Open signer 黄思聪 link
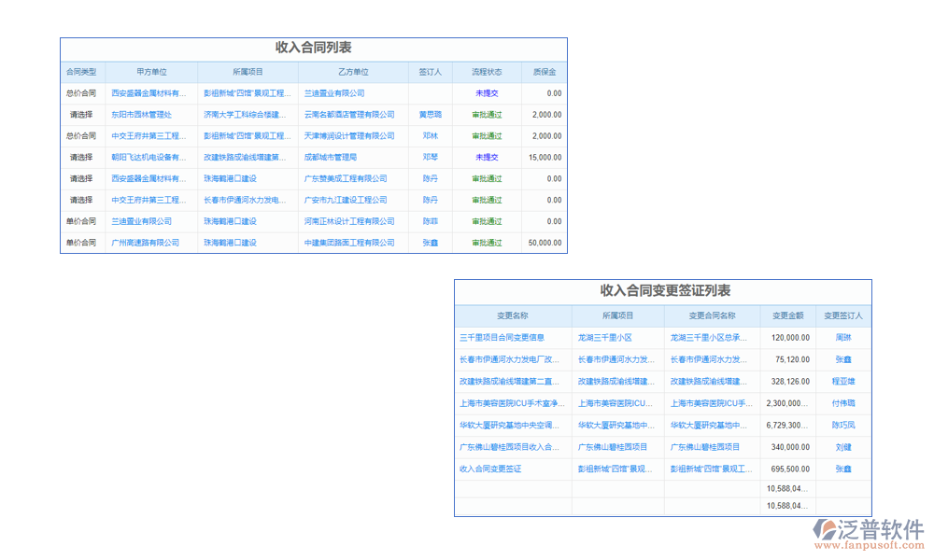 (430, 115)
